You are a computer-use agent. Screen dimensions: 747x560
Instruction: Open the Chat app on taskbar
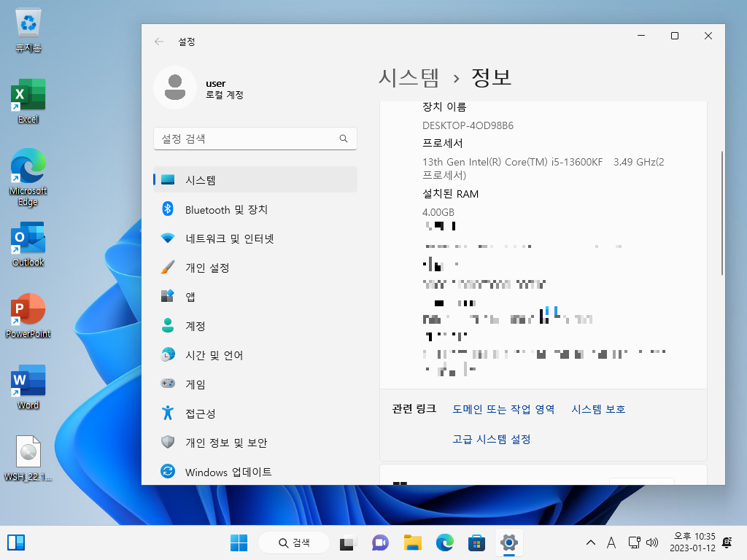(380, 542)
